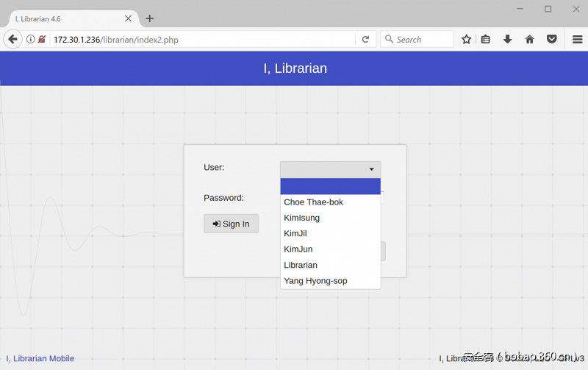
Task: Bookmark this page with the star icon
Action: coord(466,39)
